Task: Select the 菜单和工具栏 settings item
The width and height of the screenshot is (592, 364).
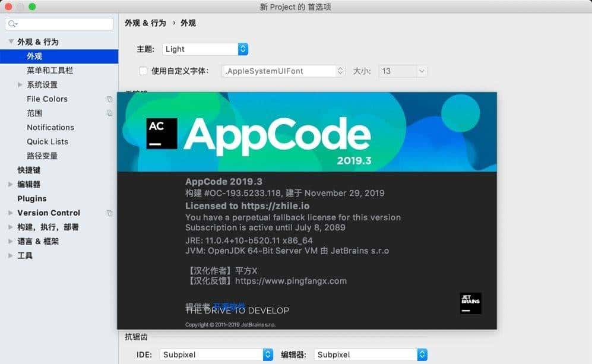Action: click(50, 70)
